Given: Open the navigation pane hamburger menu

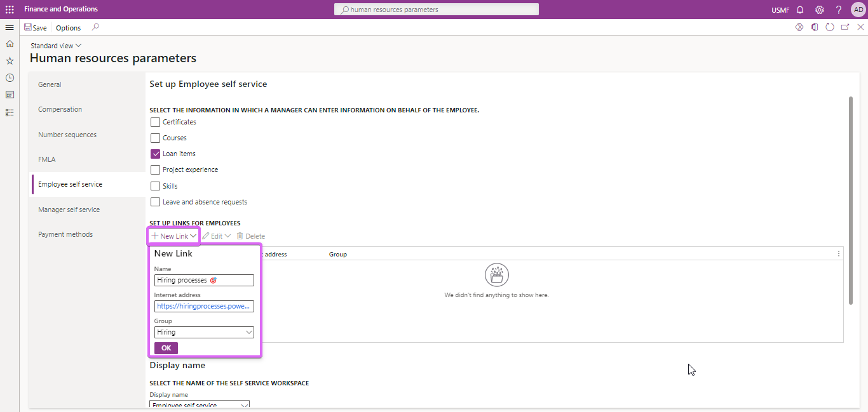Looking at the screenshot, I should [x=9, y=27].
